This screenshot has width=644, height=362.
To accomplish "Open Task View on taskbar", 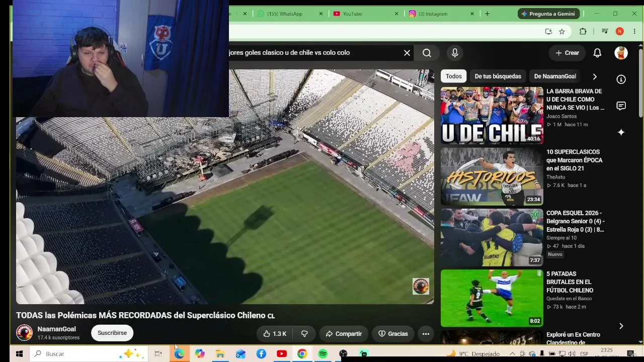I will 158,354.
